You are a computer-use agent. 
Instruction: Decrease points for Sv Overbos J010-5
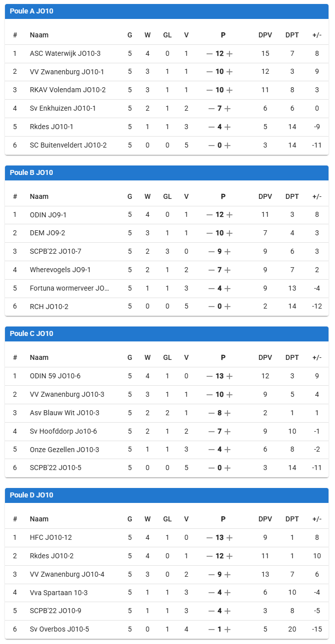[x=211, y=630]
